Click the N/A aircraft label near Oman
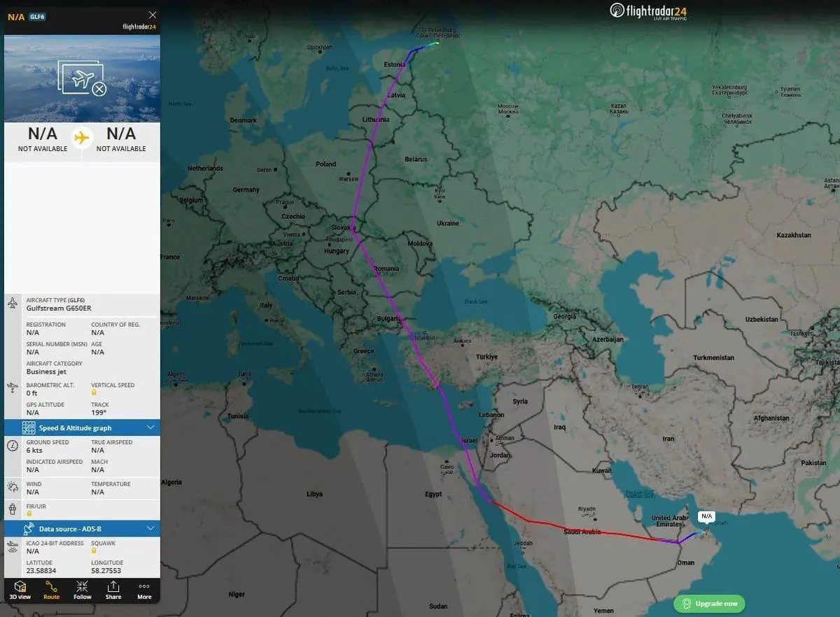This screenshot has width=840, height=617. (706, 516)
